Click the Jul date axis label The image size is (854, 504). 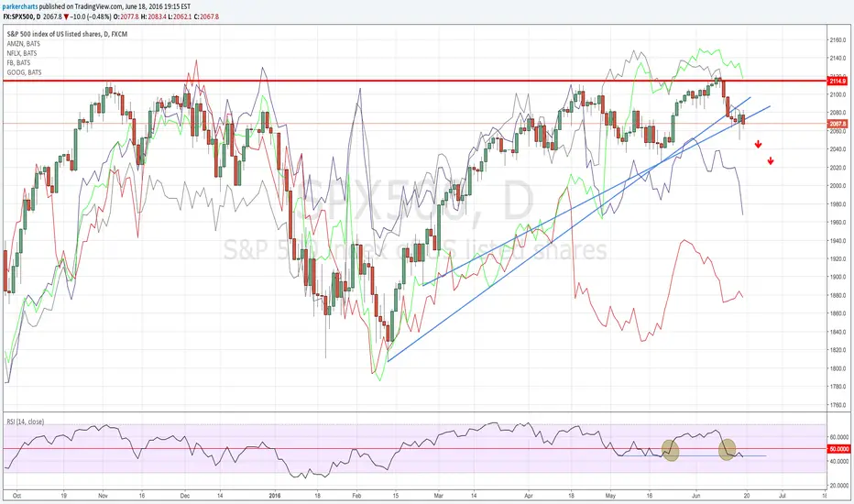783,496
